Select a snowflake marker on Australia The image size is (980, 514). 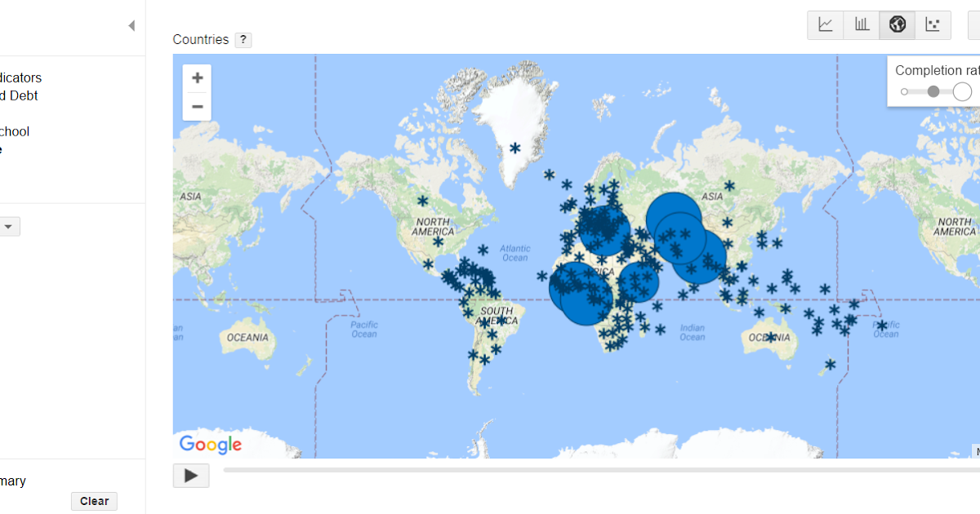tap(770, 335)
